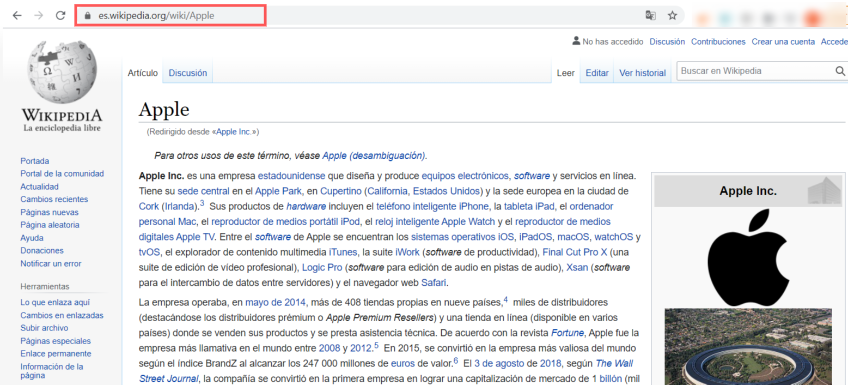Image resolution: width=848 pixels, height=385 pixels.
Task: Click the iPadOS link
Action: pyautogui.click(x=536, y=237)
